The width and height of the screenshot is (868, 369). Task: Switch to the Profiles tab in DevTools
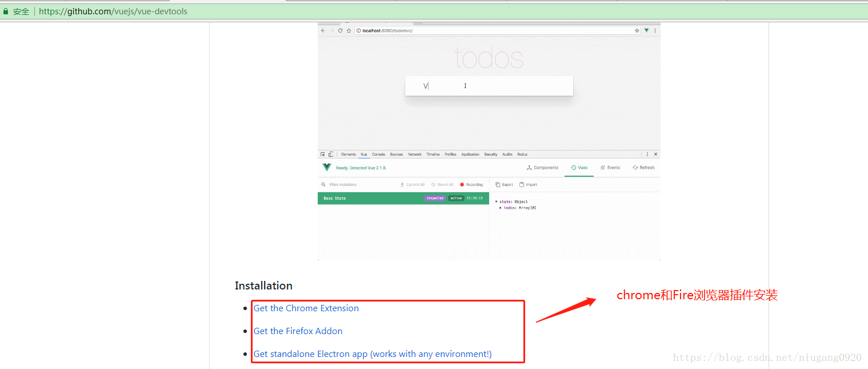[x=451, y=154]
